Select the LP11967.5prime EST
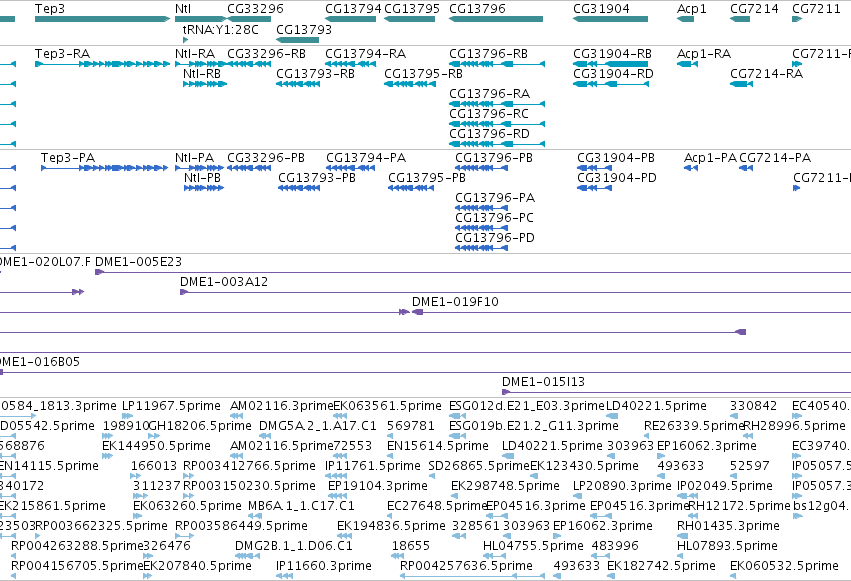The height and width of the screenshot is (581, 851). (127, 416)
